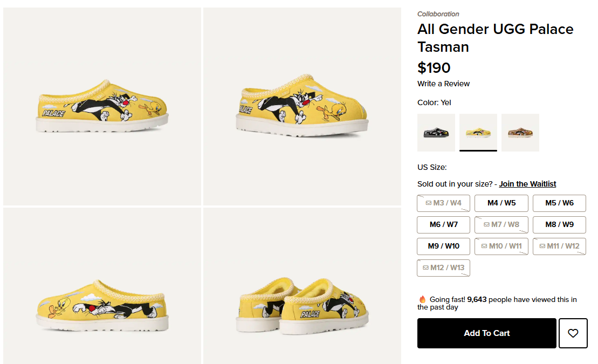View the angled shoe photo at top right
Image resolution: width=598 pixels, height=364 pixels.
click(302, 106)
